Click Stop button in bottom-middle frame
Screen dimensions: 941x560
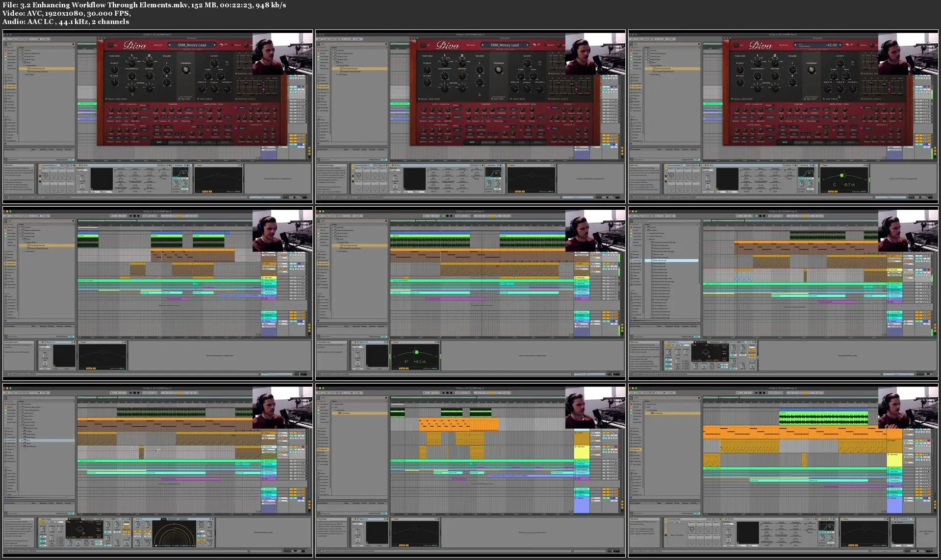447,392
